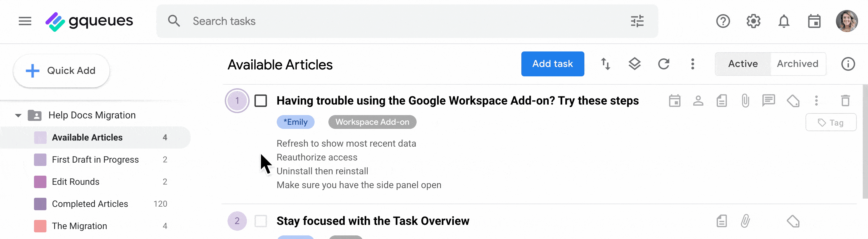The width and height of the screenshot is (868, 239).
Task: Open the queue overflow menu
Action: 692,64
